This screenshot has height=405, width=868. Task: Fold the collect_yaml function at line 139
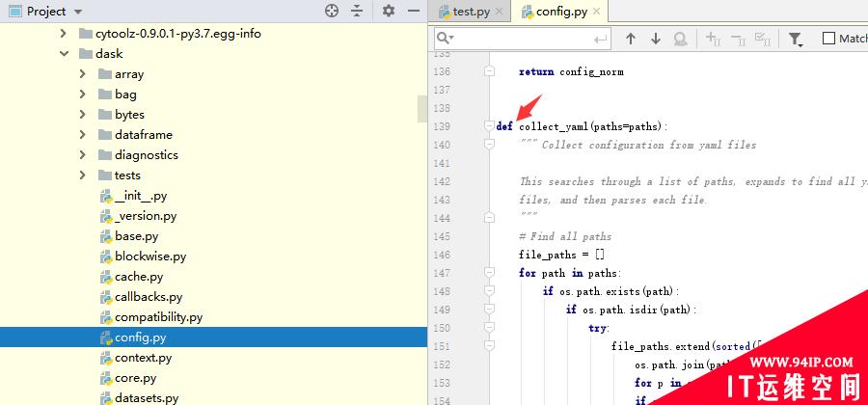pyautogui.click(x=489, y=126)
